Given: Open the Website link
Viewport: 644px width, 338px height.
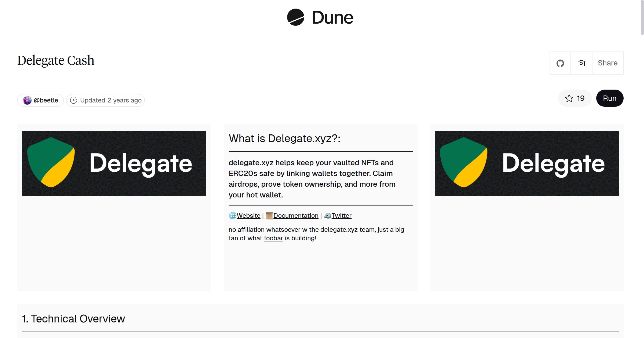Looking at the screenshot, I should (x=248, y=216).
